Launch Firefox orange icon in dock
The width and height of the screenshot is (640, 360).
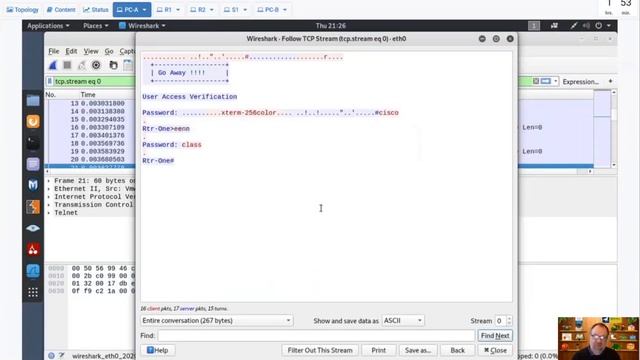[33, 121]
